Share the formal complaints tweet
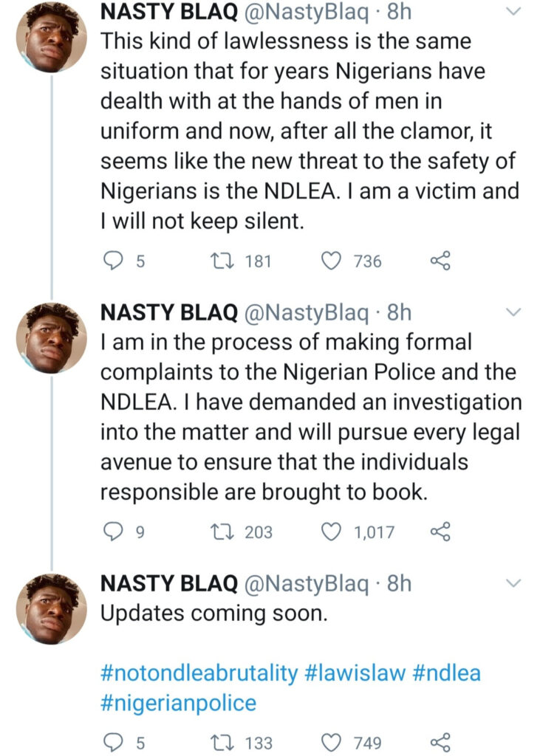Viewport: 540px width, 756px height. click(440, 532)
